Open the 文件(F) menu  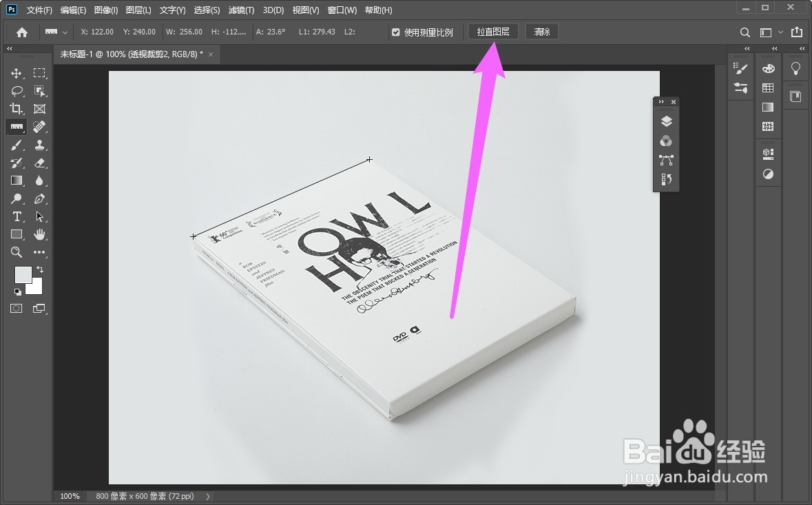pyautogui.click(x=39, y=10)
